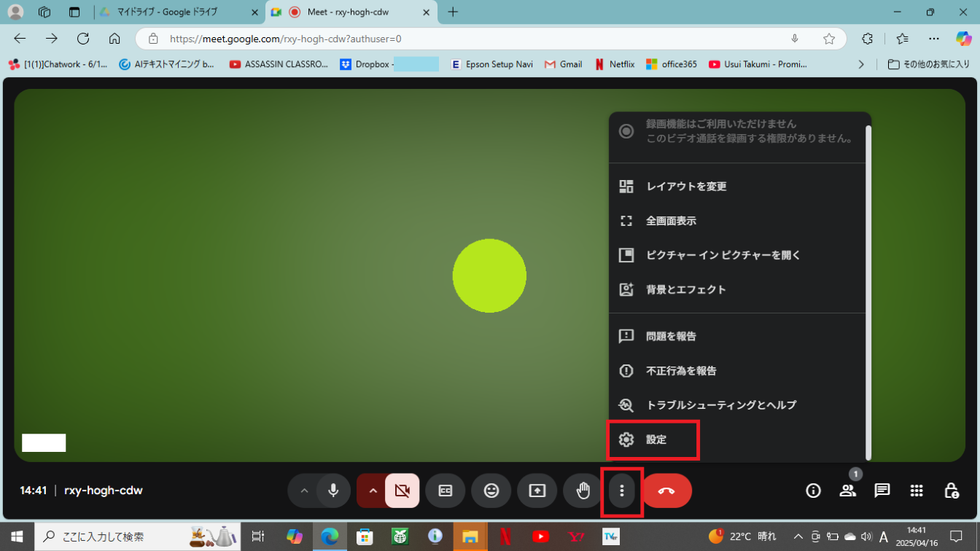Turn on the camera
Viewport: 980px width, 551px height.
click(402, 491)
